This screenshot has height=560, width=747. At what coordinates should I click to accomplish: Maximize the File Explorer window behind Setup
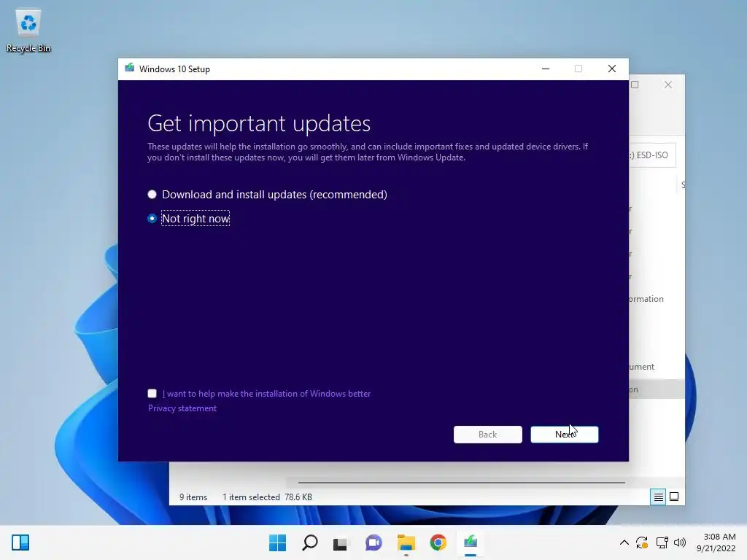pyautogui.click(x=635, y=85)
